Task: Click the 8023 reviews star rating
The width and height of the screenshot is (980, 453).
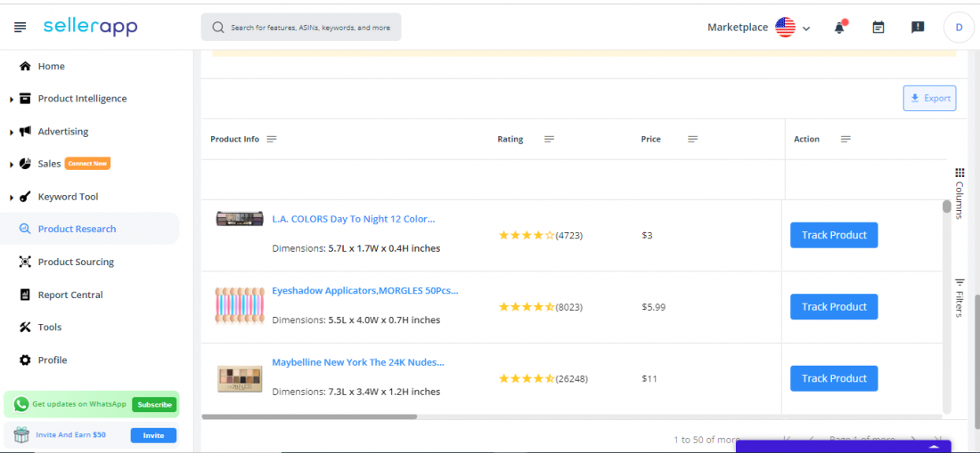Action: (x=527, y=307)
